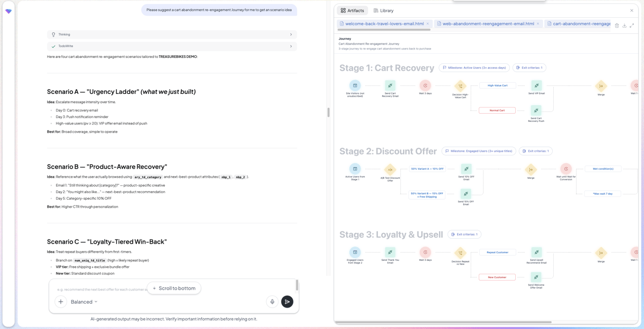The width and height of the screenshot is (644, 329).
Task: Select Stage 3 Wait 3 days node
Action: coord(425,252)
